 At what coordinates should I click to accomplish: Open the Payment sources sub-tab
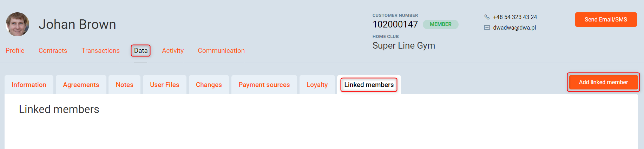[x=264, y=85]
